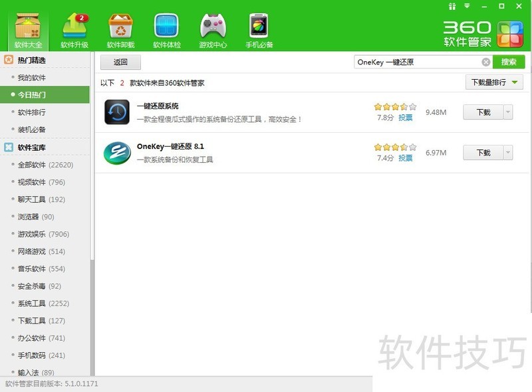Click 投票 vote link for 一键还原系统
This screenshot has height=392, width=532.
pos(405,118)
